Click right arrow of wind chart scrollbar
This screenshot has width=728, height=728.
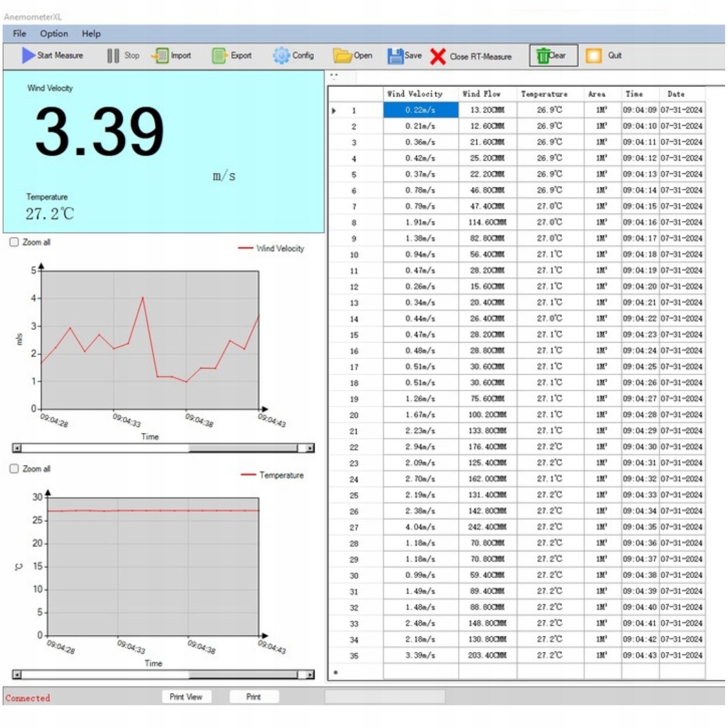click(310, 448)
